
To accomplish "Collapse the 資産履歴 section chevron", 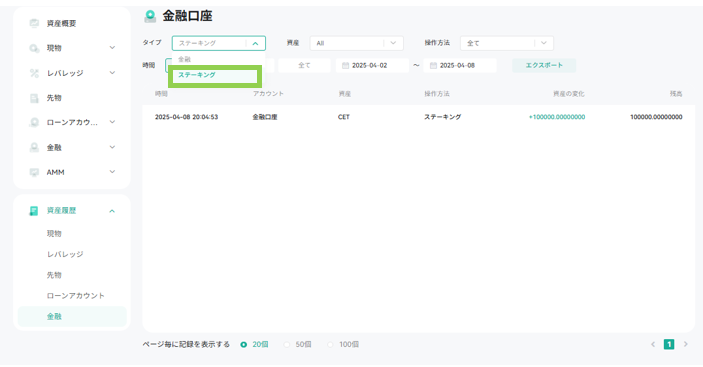I will [112, 211].
